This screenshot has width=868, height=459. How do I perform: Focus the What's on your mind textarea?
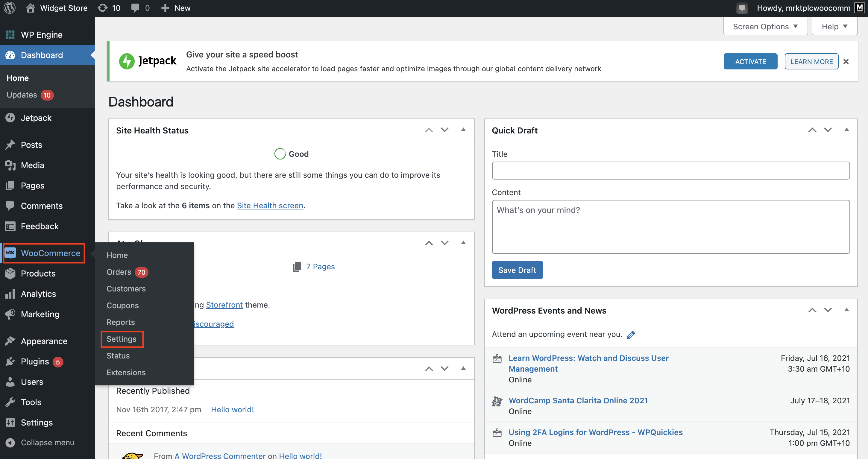[670, 227]
